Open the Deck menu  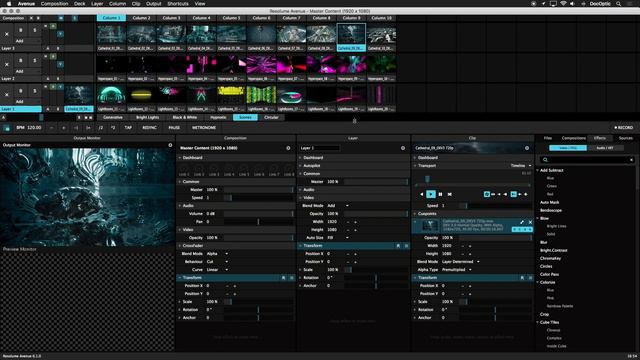point(80,4)
